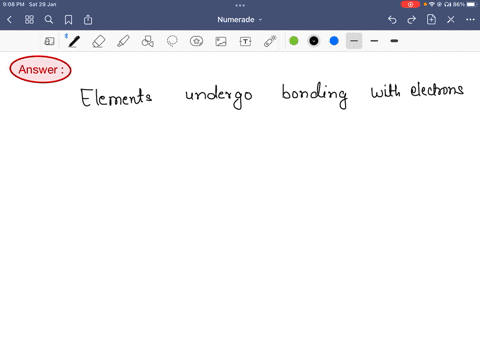This screenshot has width=480, height=360.
Task: Select the Eraser tool
Action: (99, 41)
